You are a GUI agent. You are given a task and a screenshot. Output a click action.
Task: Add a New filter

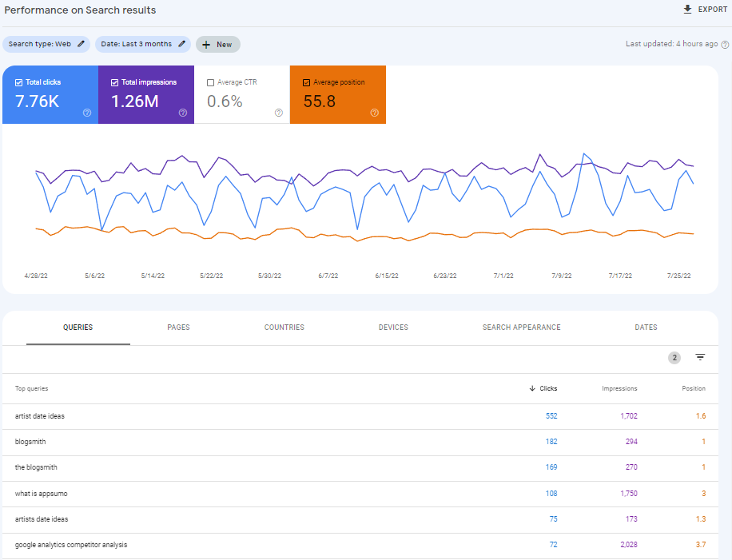click(218, 45)
